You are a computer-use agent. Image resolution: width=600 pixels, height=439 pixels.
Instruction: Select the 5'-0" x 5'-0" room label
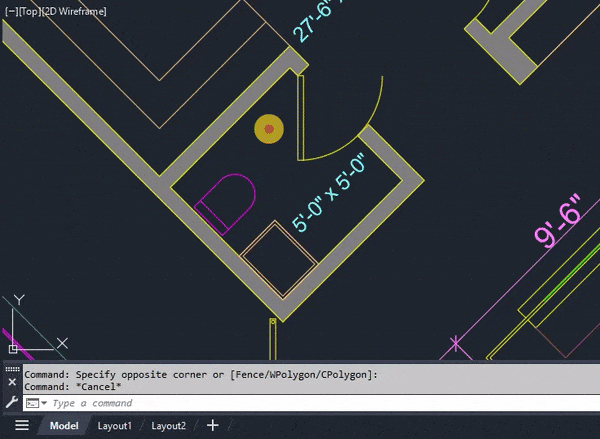point(328,193)
